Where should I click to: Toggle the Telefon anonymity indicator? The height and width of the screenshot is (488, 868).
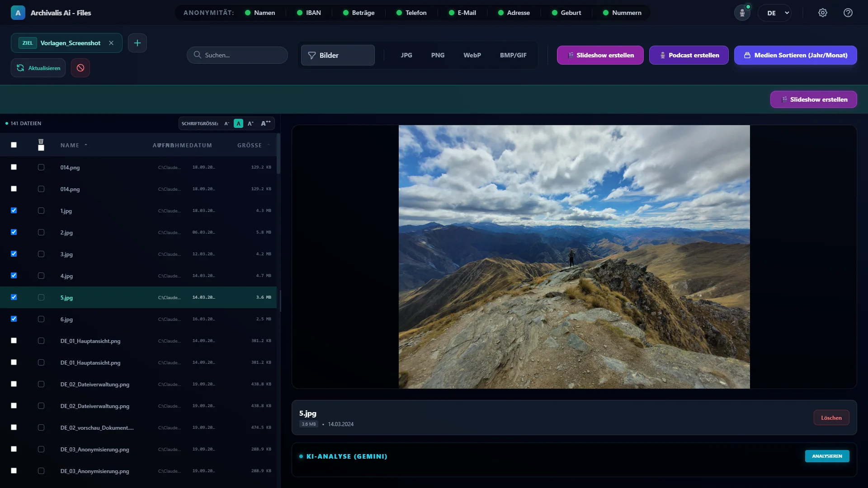[x=411, y=13]
